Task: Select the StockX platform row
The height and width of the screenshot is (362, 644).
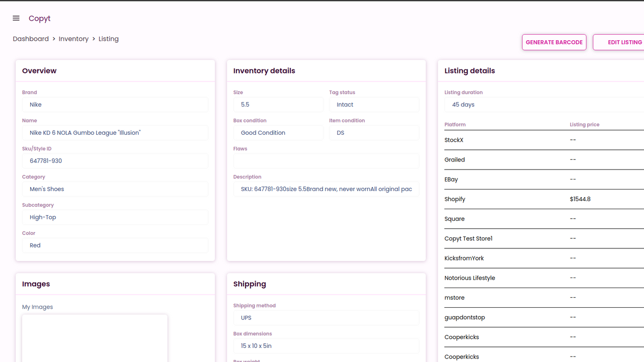Action: pyautogui.click(x=544, y=140)
